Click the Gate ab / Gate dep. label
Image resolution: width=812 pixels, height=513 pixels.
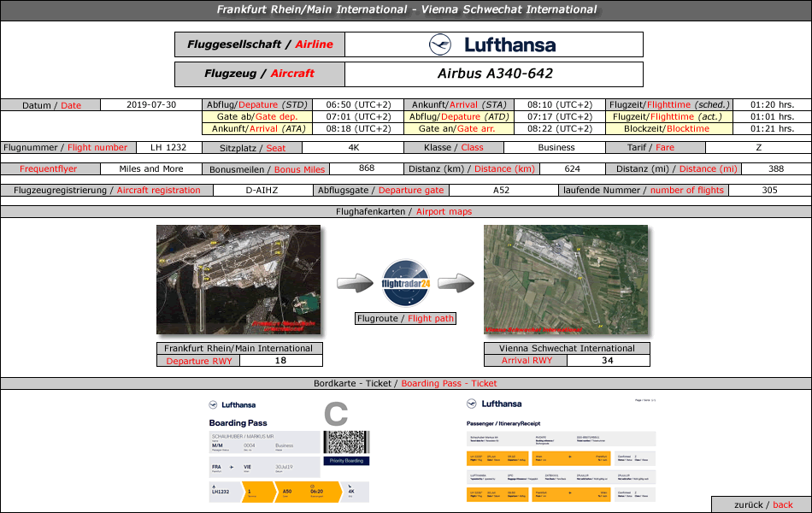[257, 116]
